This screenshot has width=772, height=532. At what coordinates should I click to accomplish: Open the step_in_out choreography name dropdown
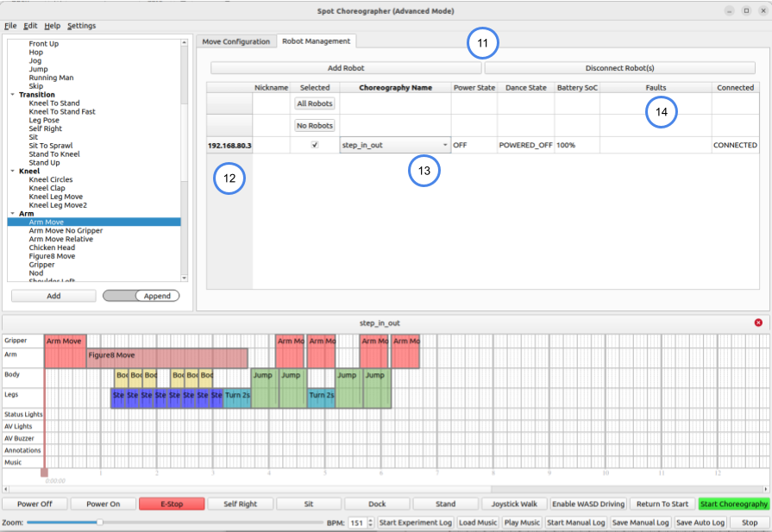click(445, 146)
